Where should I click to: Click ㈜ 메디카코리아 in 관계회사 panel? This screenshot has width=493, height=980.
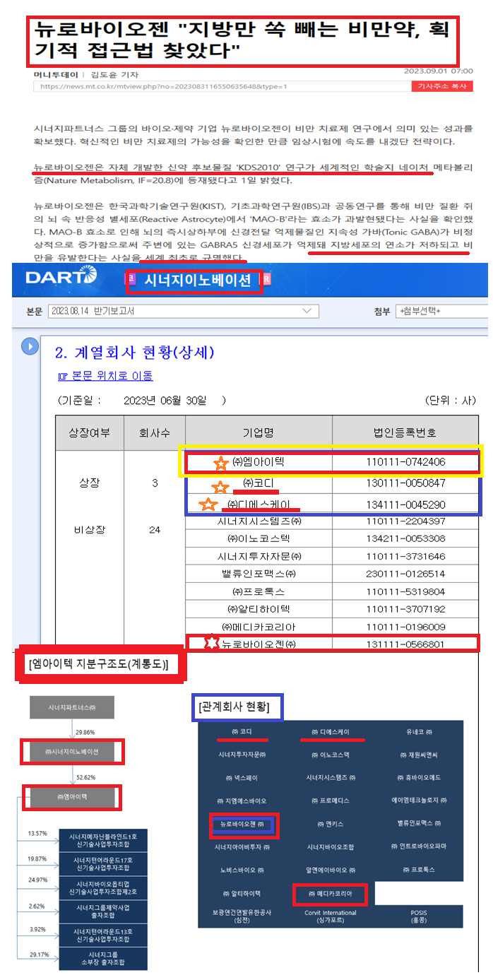(x=331, y=894)
